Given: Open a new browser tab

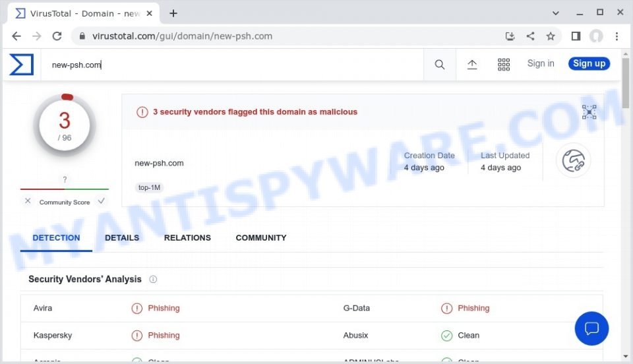Looking at the screenshot, I should (x=173, y=13).
